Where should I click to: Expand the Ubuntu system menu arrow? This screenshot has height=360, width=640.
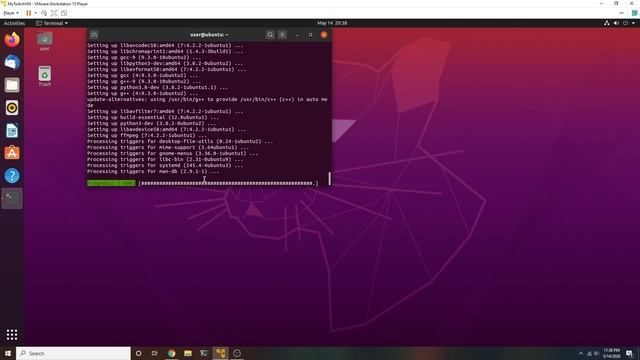633,23
